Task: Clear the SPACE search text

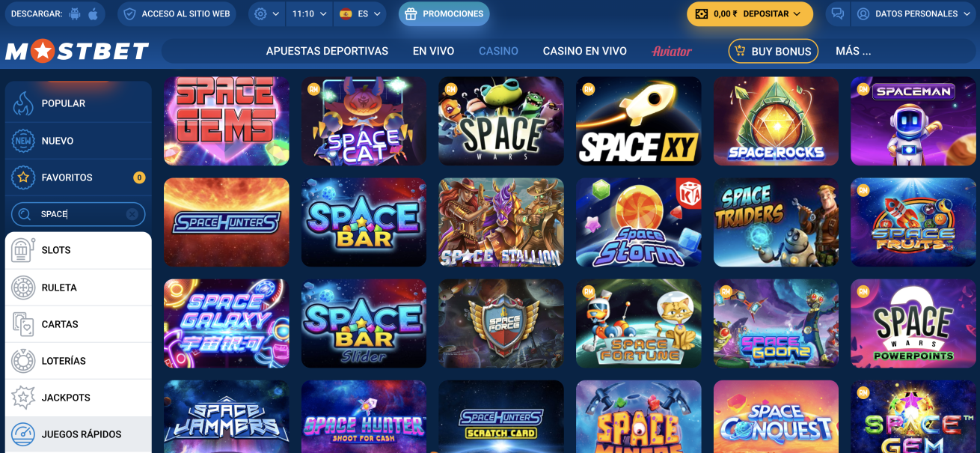Action: [132, 214]
